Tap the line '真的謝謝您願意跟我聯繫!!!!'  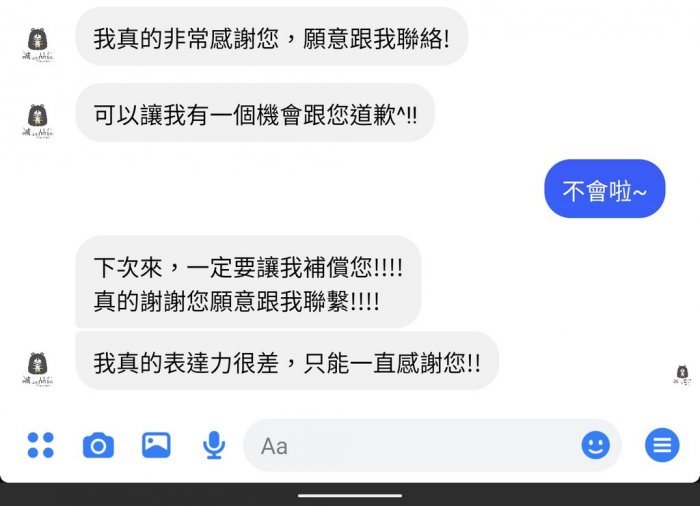[x=237, y=301]
